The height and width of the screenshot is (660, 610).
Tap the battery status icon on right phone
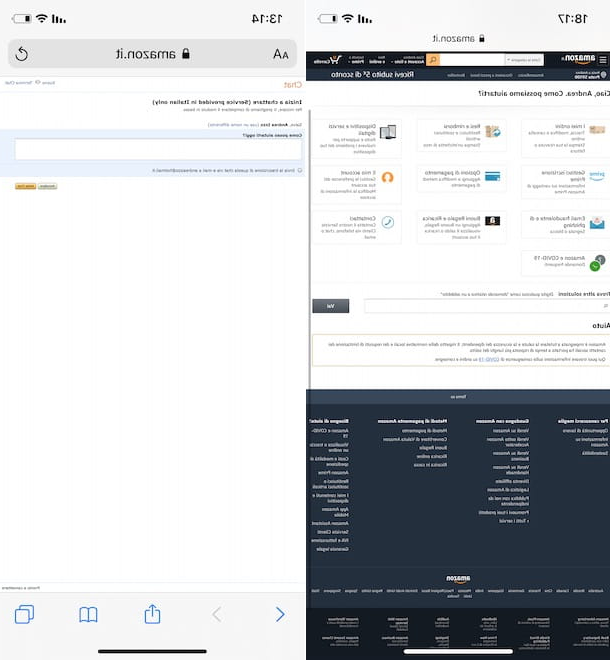pos(328,19)
